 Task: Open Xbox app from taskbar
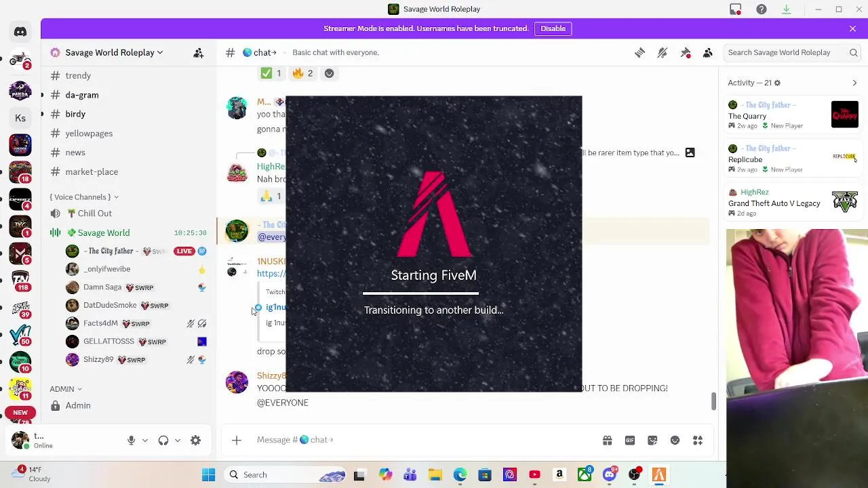pyautogui.click(x=583, y=475)
